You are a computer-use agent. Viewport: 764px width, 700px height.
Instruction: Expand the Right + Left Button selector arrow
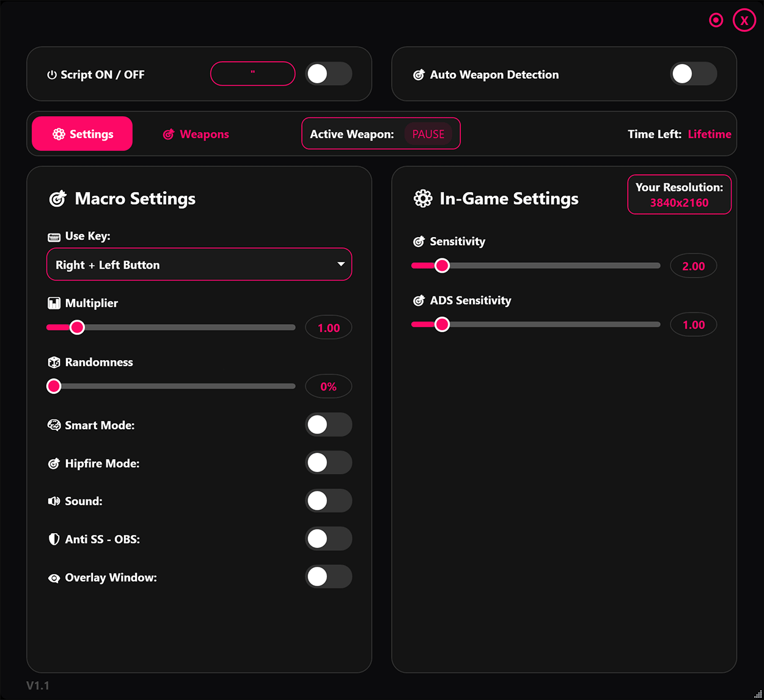340,264
